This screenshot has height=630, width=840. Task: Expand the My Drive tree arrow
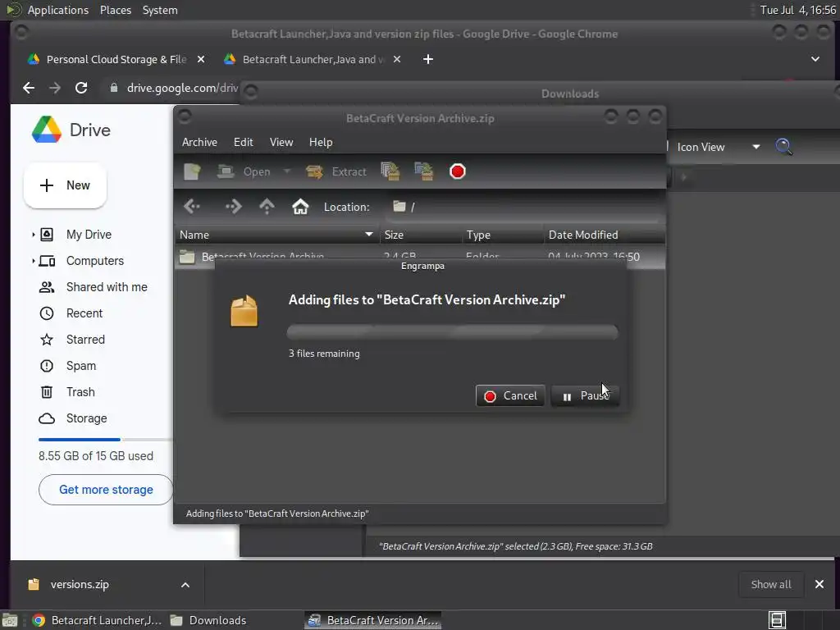click(x=33, y=235)
